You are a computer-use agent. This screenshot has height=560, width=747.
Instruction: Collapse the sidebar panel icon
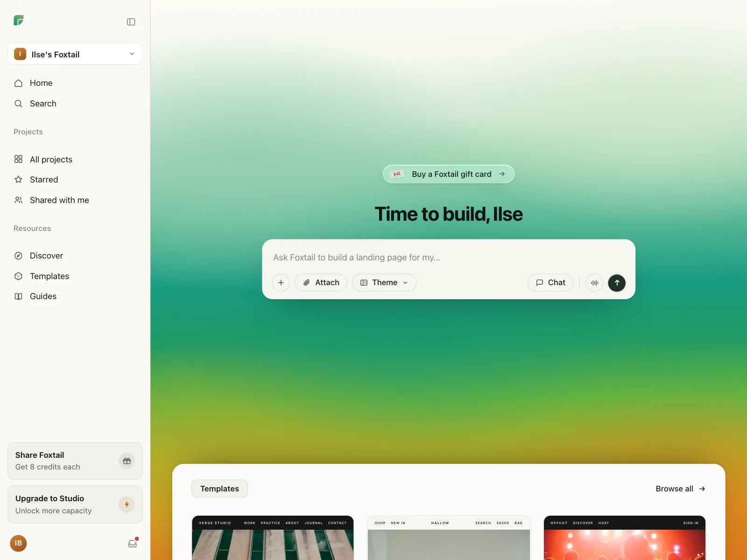[131, 22]
